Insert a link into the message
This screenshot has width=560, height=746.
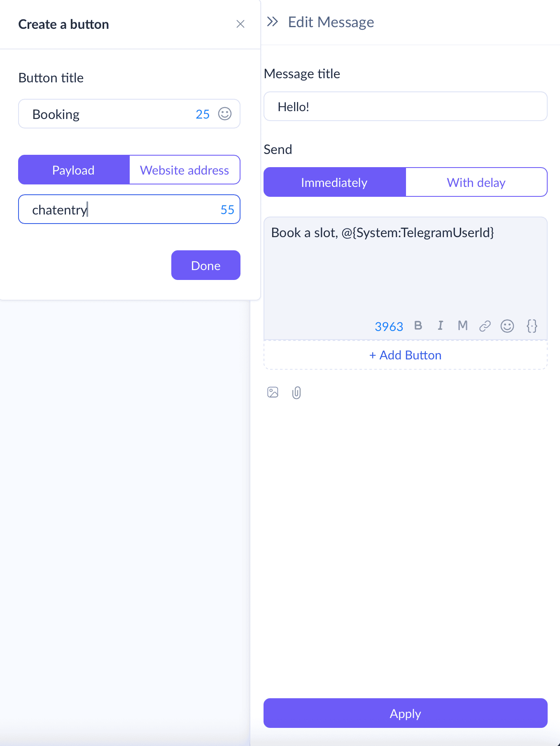(485, 326)
